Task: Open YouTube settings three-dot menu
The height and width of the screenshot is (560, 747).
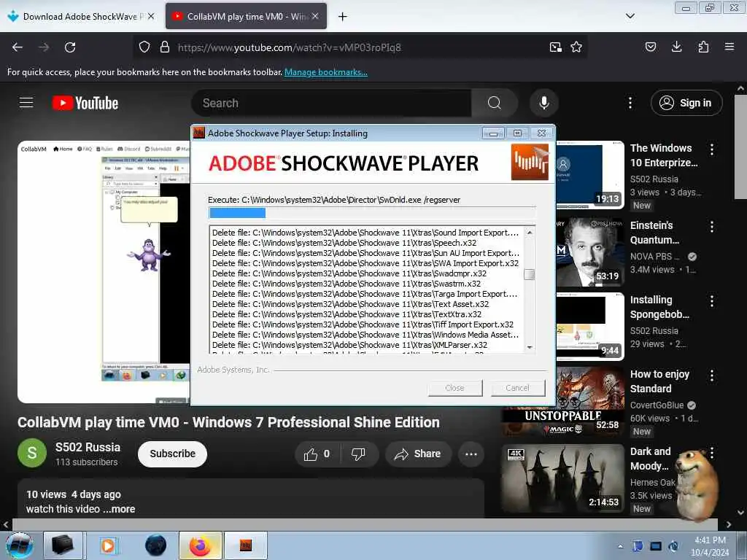Action: tap(630, 103)
